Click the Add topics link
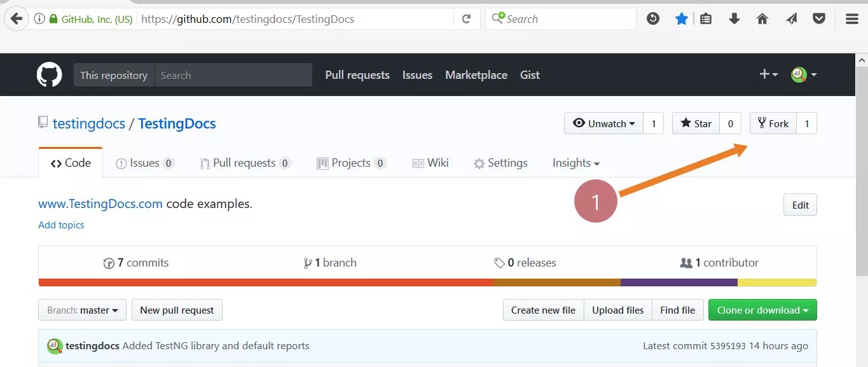 click(x=61, y=225)
